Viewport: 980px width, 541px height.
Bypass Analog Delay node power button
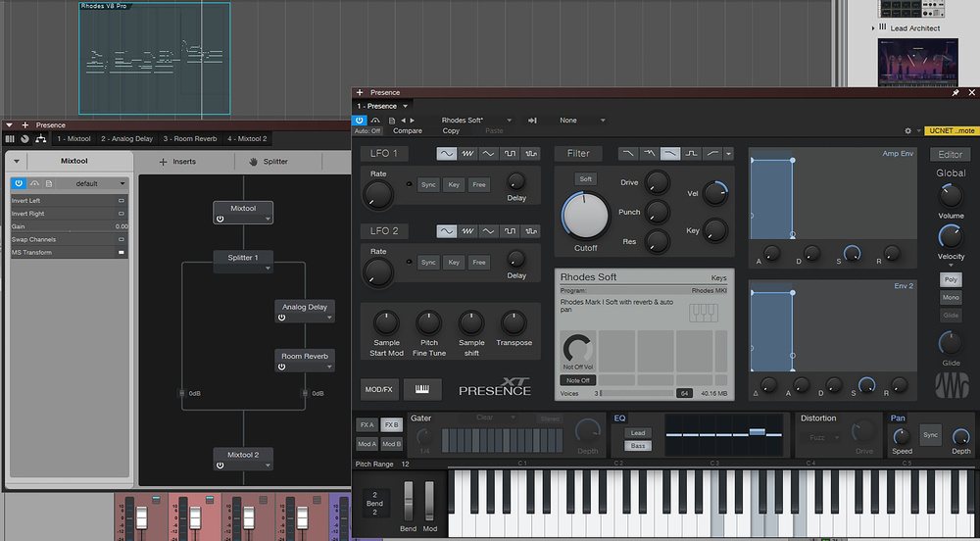[282, 318]
